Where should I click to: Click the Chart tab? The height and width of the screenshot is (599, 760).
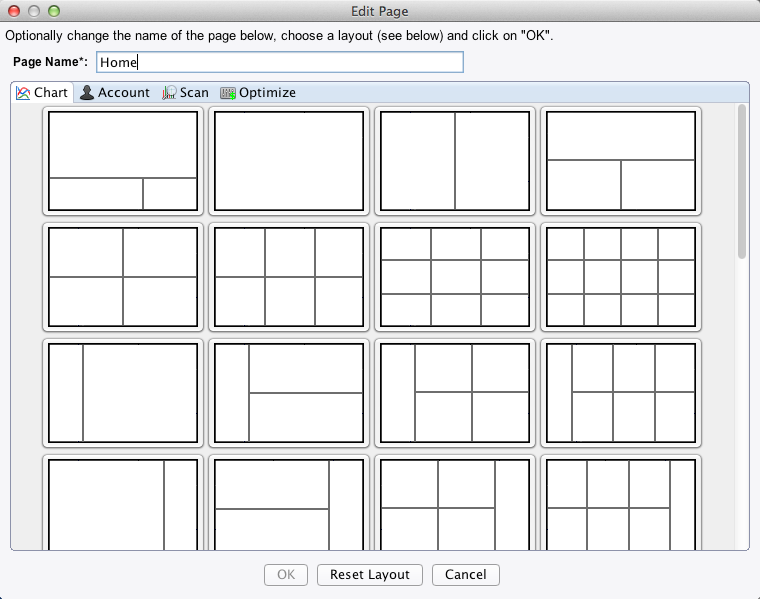(x=42, y=93)
